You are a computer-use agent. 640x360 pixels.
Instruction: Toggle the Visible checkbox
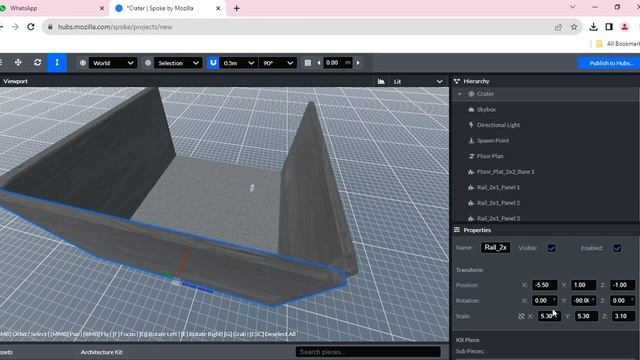[551, 248]
